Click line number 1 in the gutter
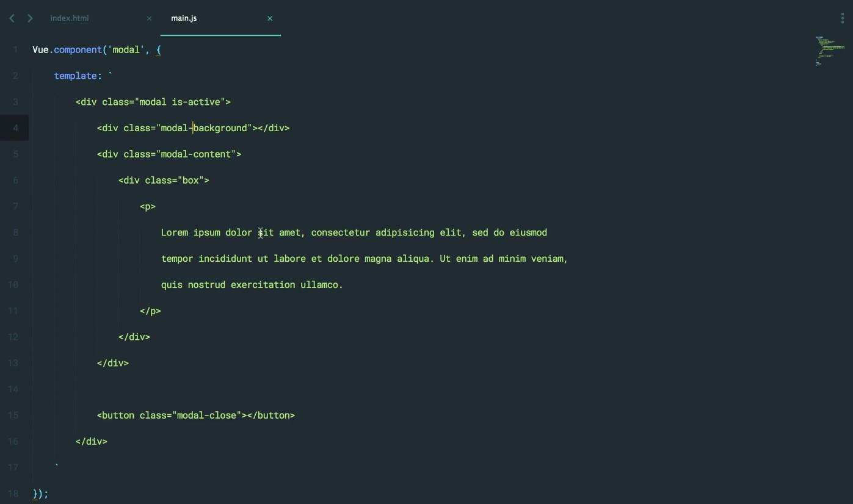This screenshot has width=853, height=504. tap(15, 50)
